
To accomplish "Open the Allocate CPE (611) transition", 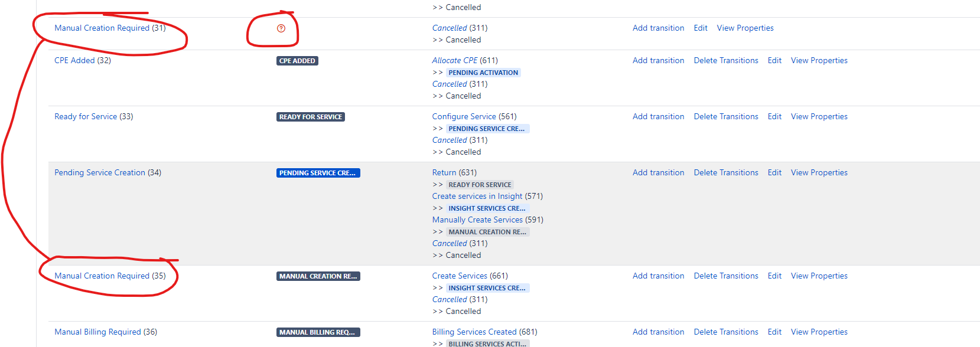I will 455,60.
